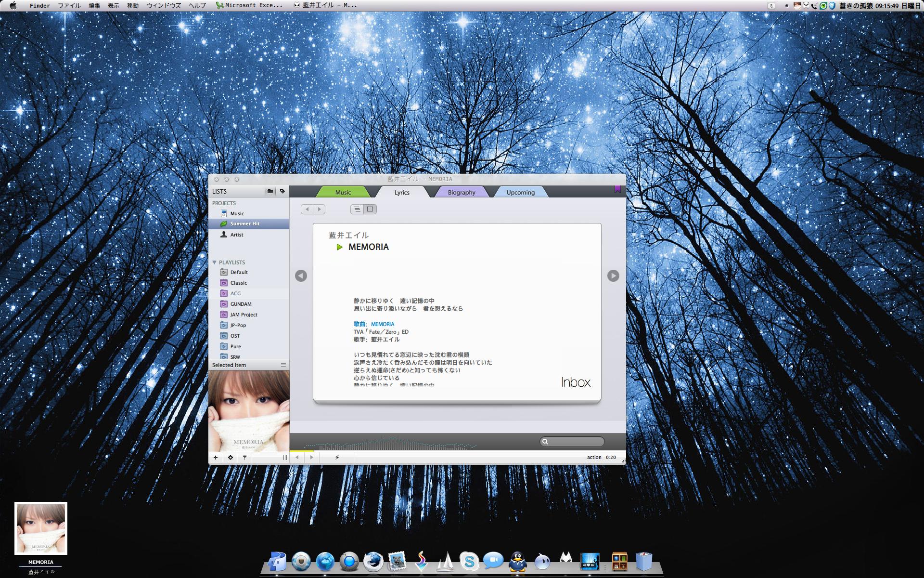924x578 pixels.
Task: Open the OST playlist
Action: (249, 336)
